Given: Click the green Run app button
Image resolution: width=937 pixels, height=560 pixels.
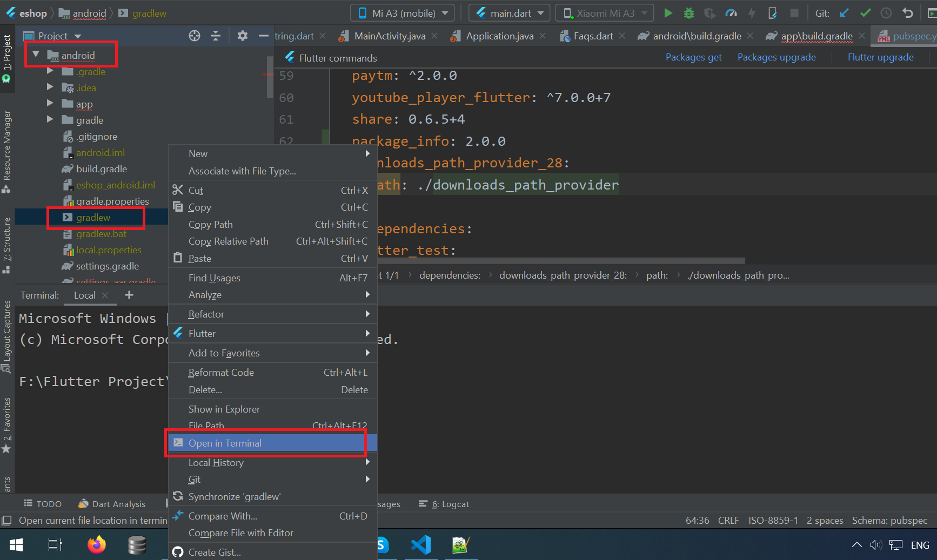Looking at the screenshot, I should click(668, 13).
